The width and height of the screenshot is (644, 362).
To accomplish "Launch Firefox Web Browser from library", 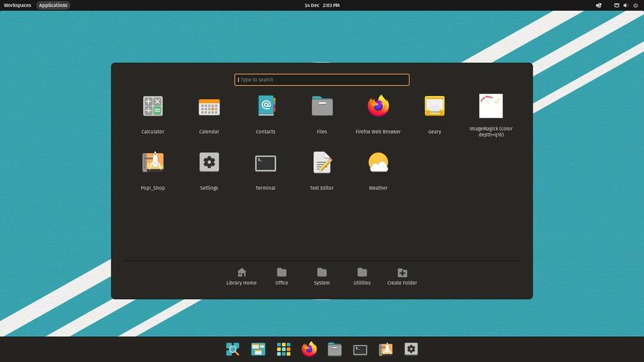I will click(378, 107).
